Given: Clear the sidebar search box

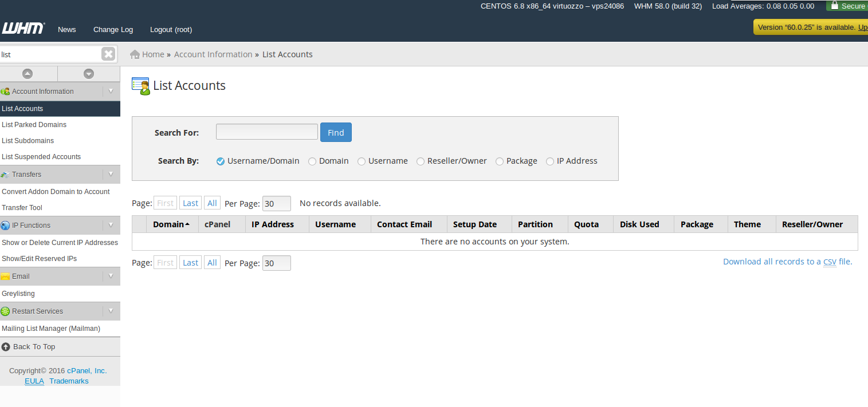Looking at the screenshot, I should click(x=108, y=54).
